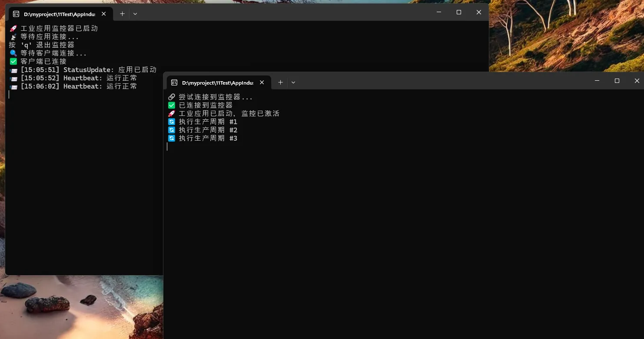644x339 pixels.
Task: Click the terminal icon on the monitor window's tab
Action: coord(16,14)
